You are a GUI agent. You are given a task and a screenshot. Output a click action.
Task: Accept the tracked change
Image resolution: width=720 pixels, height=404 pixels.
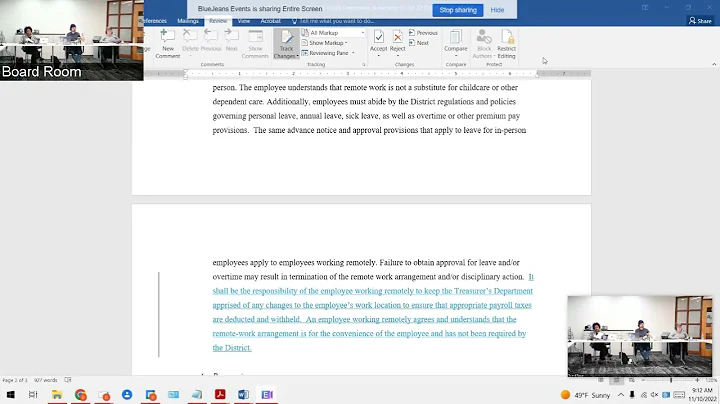click(x=378, y=40)
